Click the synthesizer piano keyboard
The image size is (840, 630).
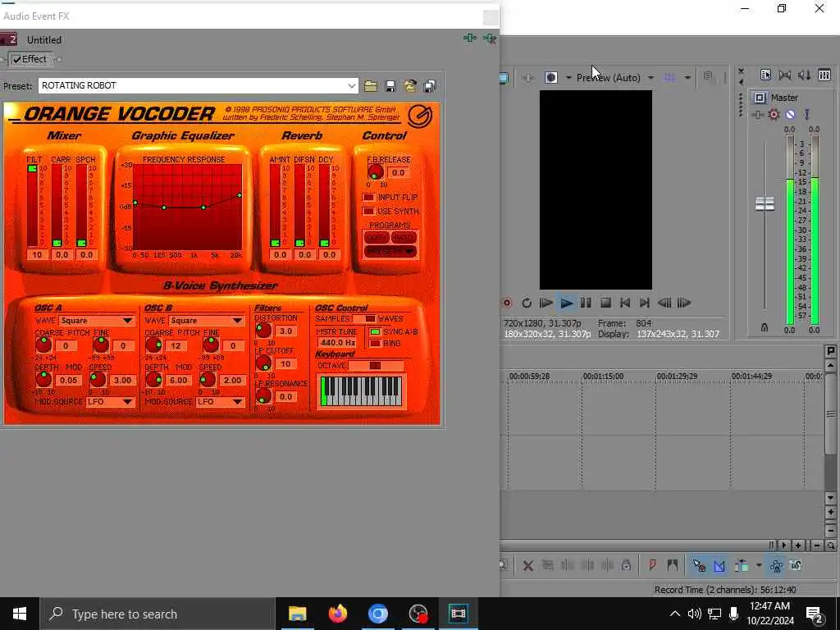(361, 391)
